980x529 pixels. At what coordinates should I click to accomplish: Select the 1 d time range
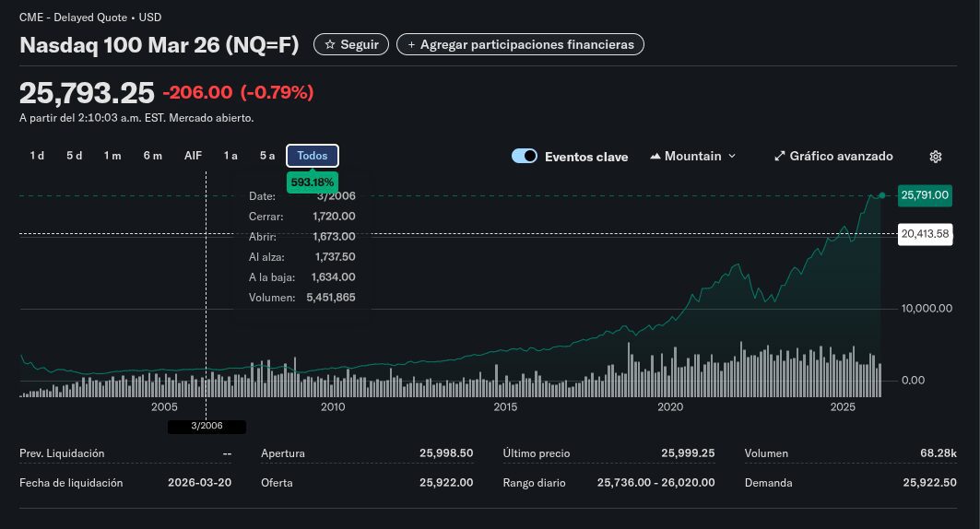[x=37, y=156]
